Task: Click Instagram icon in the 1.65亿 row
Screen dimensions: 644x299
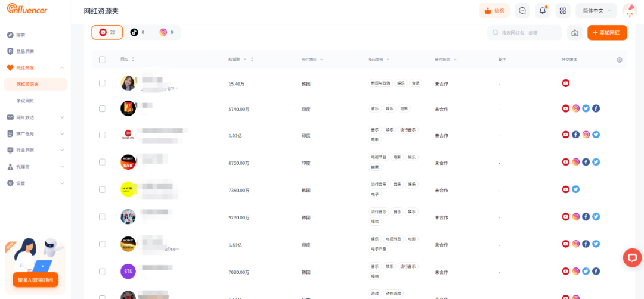Action: click(x=576, y=244)
